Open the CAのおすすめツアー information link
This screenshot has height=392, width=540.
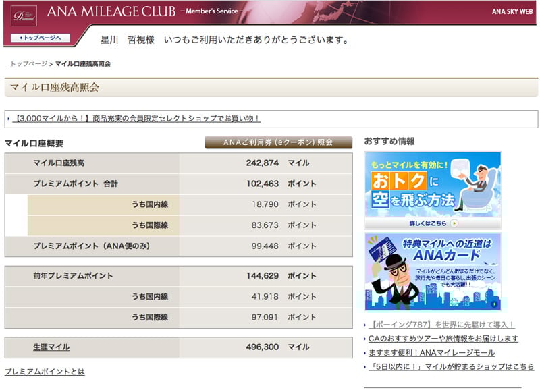pos(444,339)
